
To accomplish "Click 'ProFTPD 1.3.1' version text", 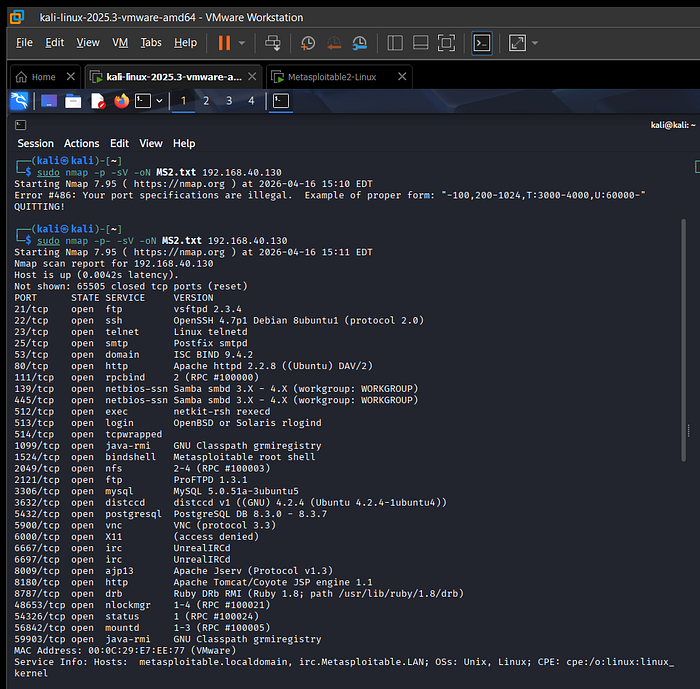I will pos(210,480).
